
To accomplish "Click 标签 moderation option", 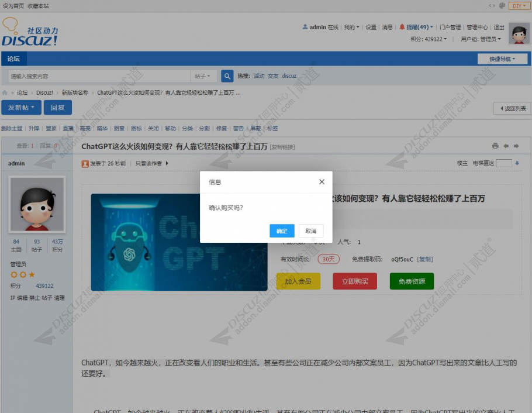I will 272,128.
